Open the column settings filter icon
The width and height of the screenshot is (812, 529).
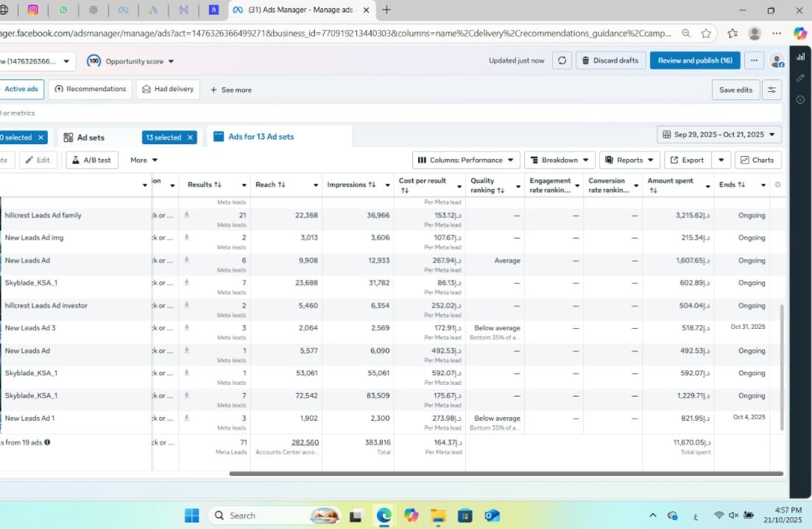click(x=772, y=90)
